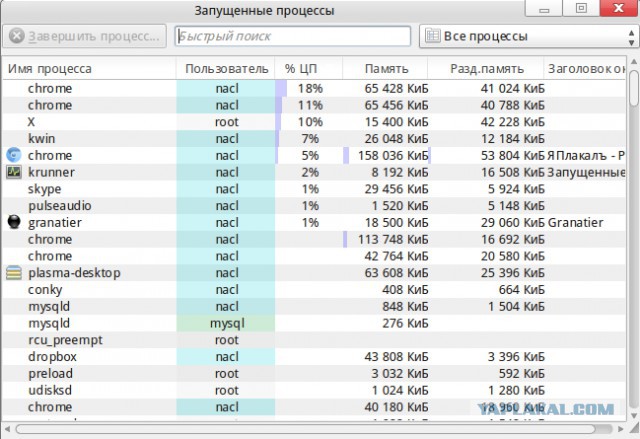Click the 'mysql' user cell
The image size is (640, 439).
point(227,323)
